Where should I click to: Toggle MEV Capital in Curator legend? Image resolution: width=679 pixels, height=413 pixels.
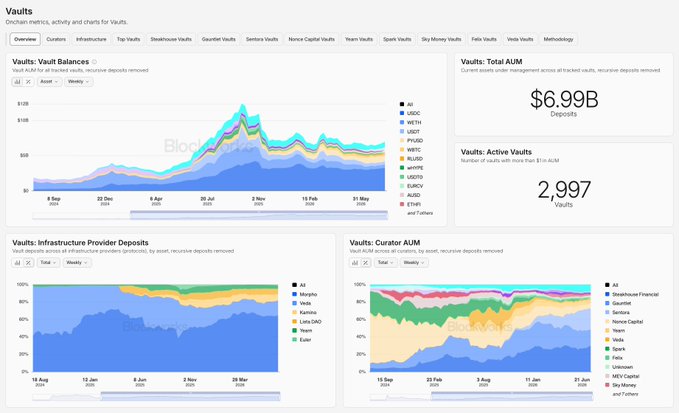[622, 376]
